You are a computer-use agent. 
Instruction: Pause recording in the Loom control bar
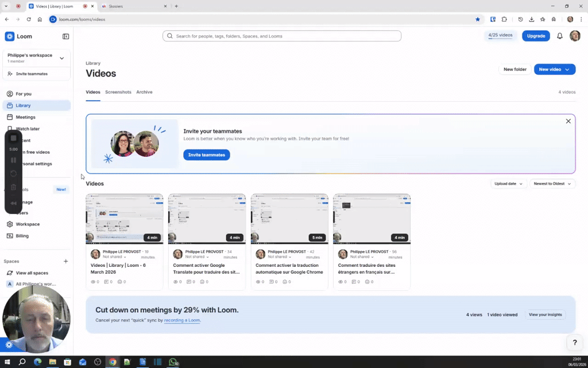click(x=14, y=160)
